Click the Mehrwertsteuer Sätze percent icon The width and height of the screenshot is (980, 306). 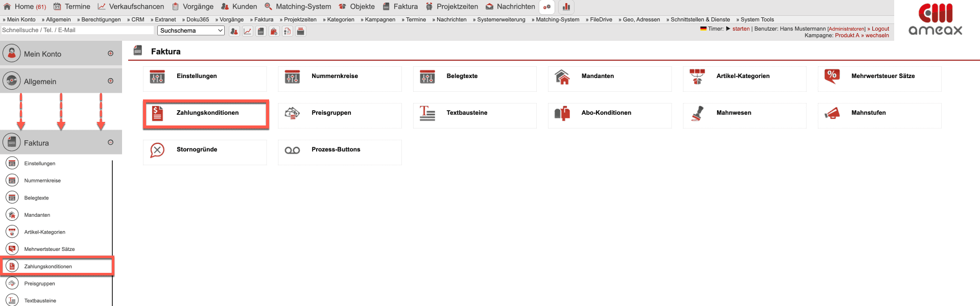(x=832, y=76)
